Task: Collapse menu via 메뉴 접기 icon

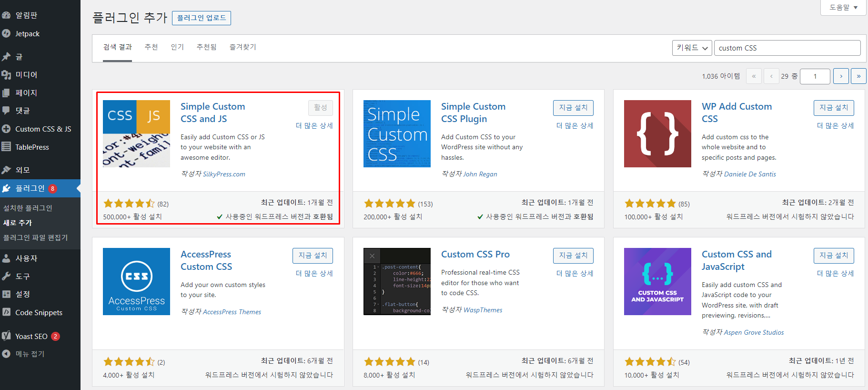Action: tap(6, 354)
